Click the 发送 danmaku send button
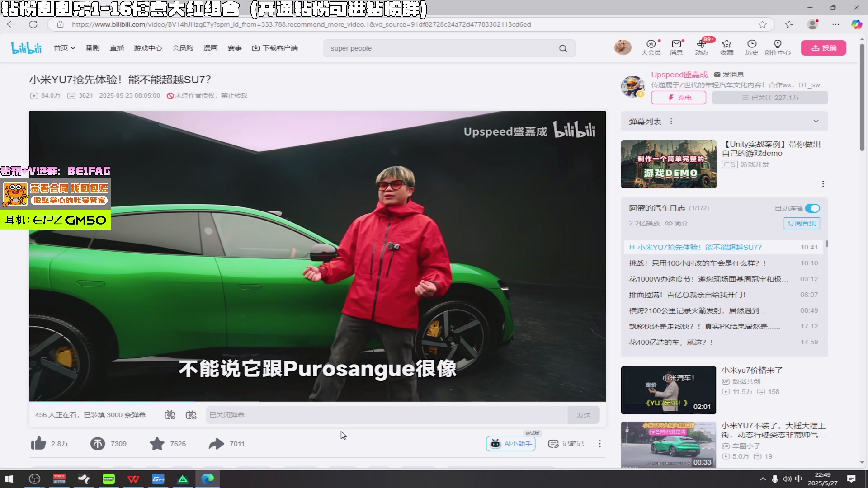 coord(583,415)
